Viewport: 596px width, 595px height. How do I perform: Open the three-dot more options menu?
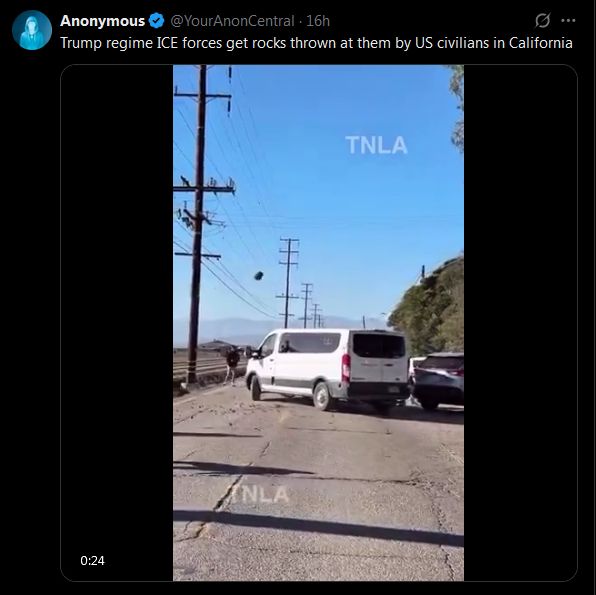click(x=568, y=21)
